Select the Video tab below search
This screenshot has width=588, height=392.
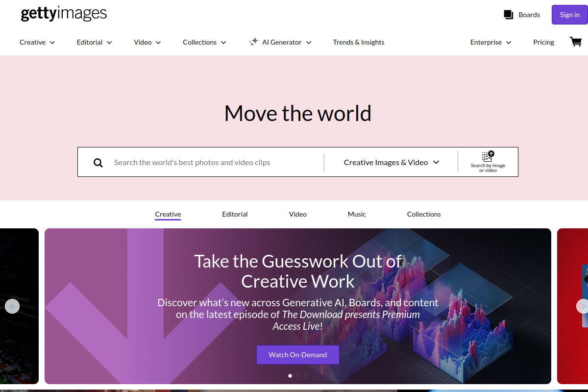(x=298, y=214)
